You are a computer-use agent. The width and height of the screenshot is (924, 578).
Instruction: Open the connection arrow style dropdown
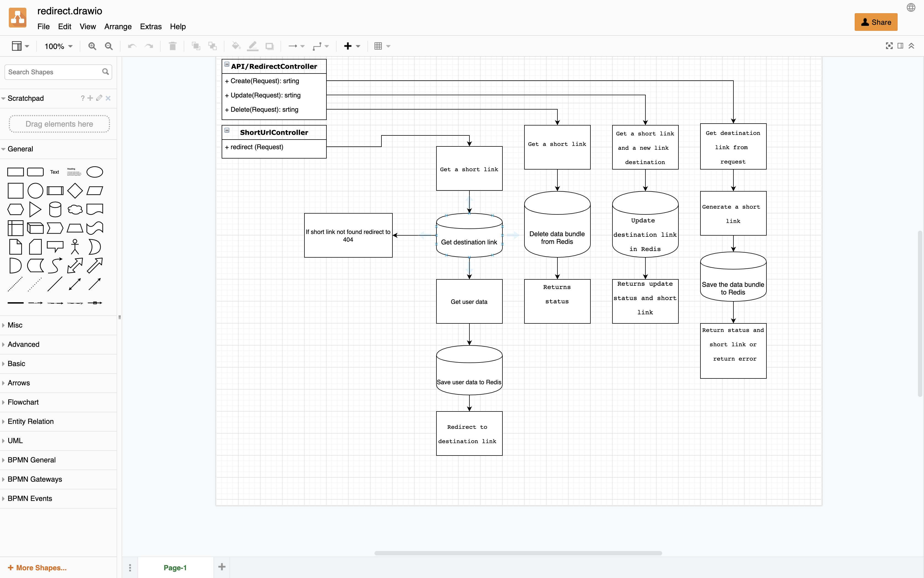click(296, 46)
